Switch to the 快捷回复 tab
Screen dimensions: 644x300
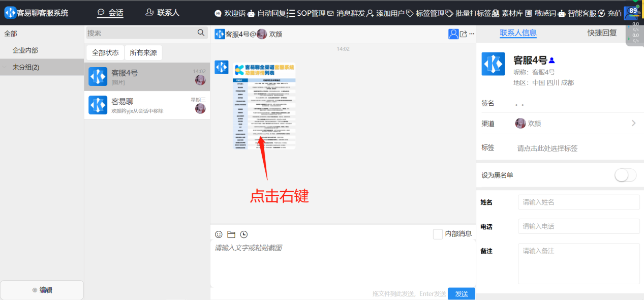(602, 33)
